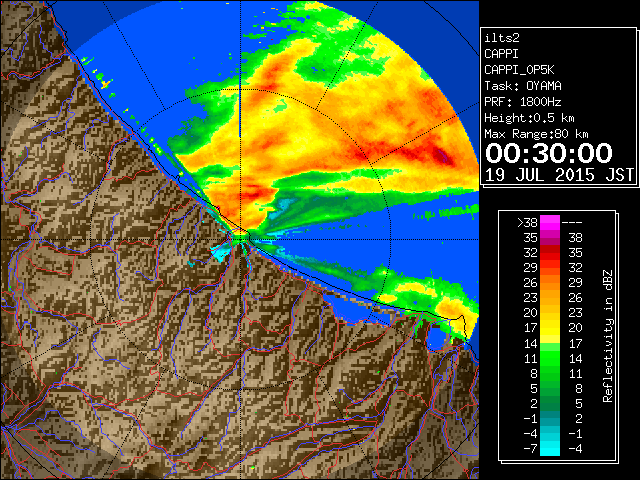Pick the yellow 17–20 dBZ legend swatch
Screen dimensions: 640x480
[550, 328]
